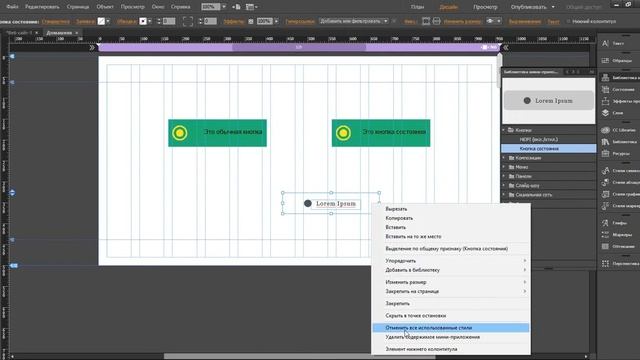Screen dimensions: 640x360
Task: Open the Файл menu
Action: pos(12,7)
